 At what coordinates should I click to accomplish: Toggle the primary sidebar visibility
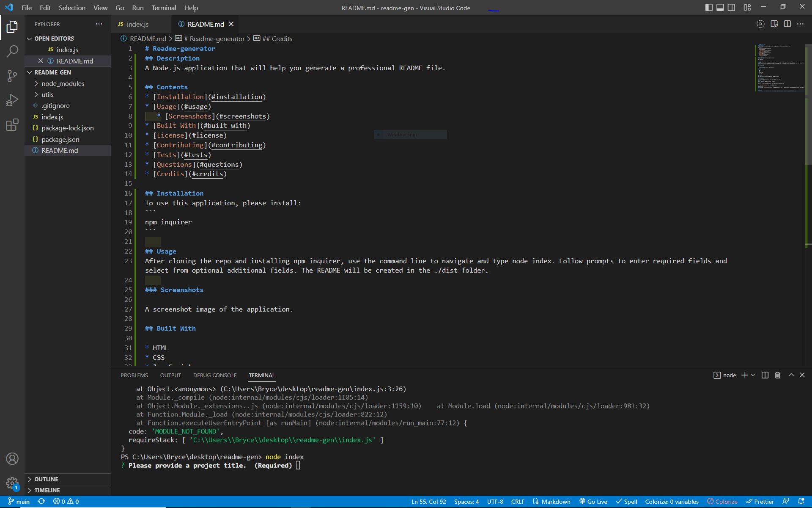pyautogui.click(x=709, y=7)
